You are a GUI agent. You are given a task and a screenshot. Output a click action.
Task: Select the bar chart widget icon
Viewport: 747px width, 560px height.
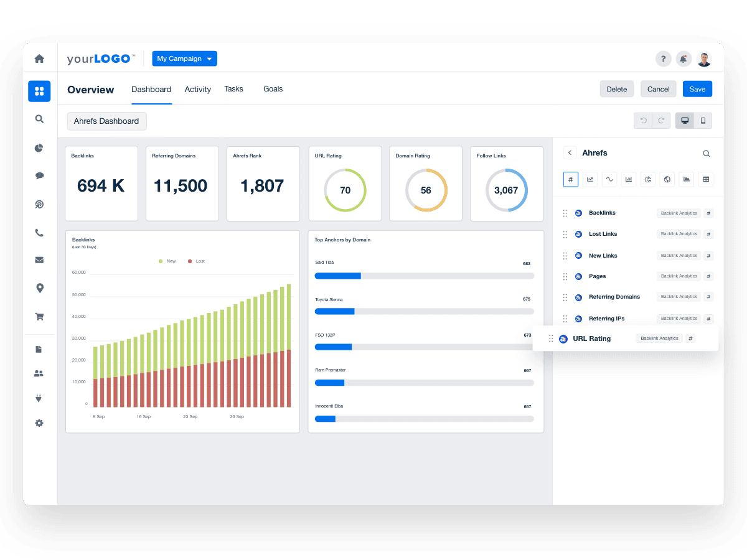pos(629,179)
